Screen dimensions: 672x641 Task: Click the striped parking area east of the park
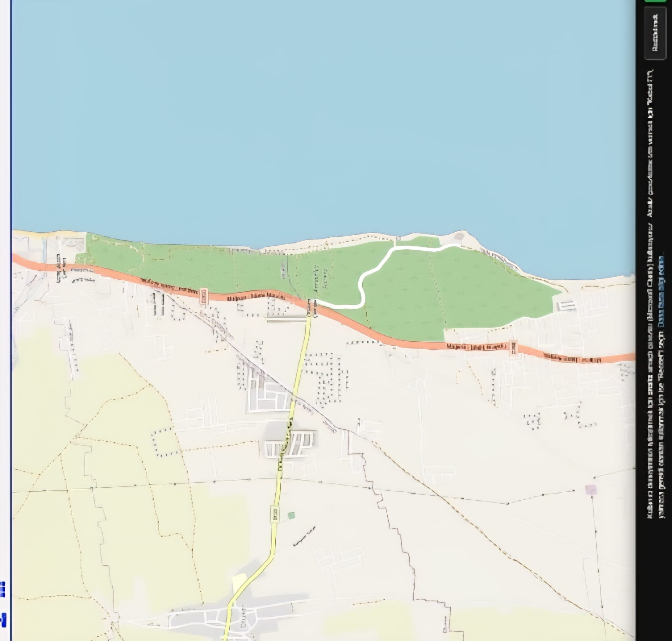click(x=566, y=305)
